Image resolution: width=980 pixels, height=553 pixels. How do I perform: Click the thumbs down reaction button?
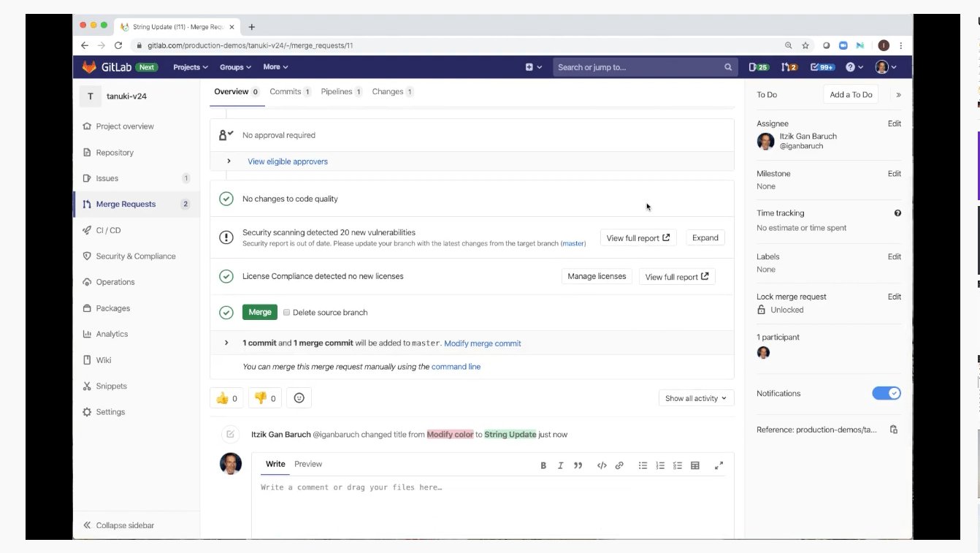(264, 398)
